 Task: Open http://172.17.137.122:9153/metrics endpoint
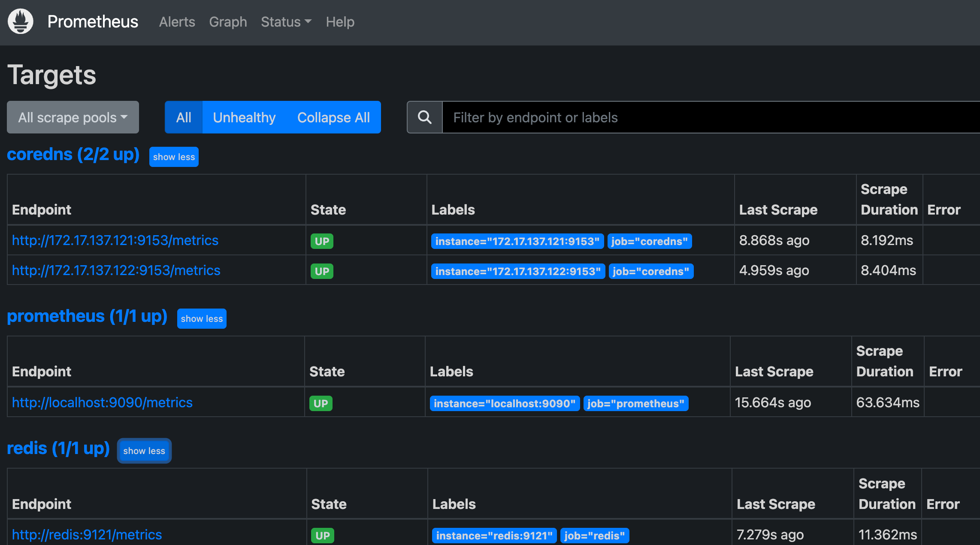116,270
